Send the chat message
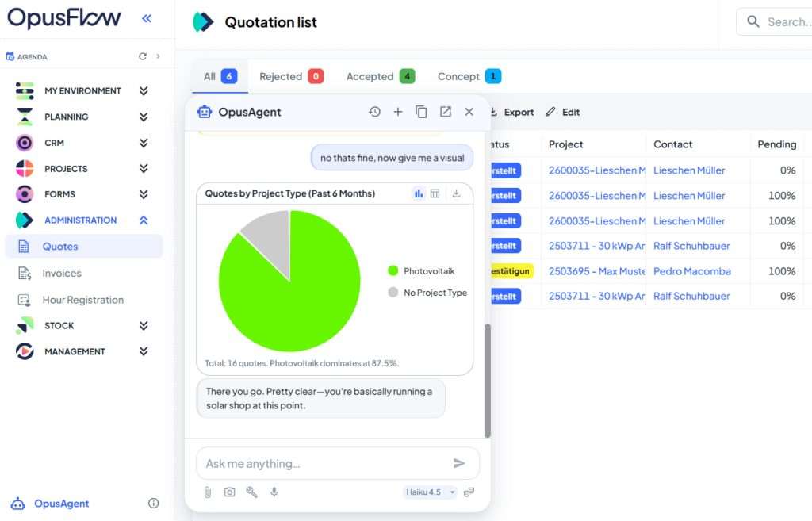Image resolution: width=812 pixels, height=521 pixels. tap(459, 463)
